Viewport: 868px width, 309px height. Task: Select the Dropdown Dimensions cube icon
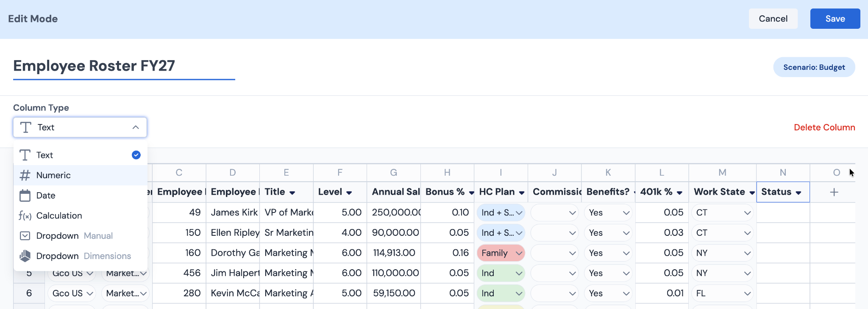pos(25,256)
